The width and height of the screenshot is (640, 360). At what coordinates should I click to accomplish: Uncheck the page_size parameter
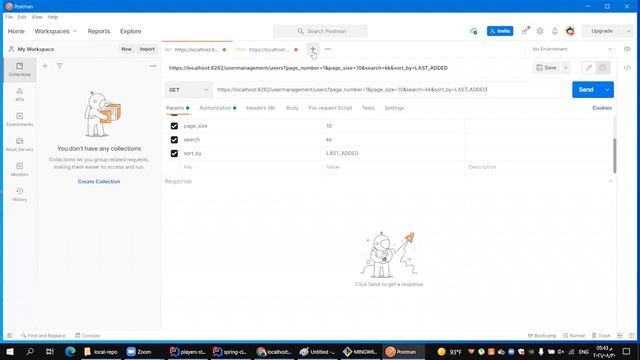pyautogui.click(x=174, y=126)
